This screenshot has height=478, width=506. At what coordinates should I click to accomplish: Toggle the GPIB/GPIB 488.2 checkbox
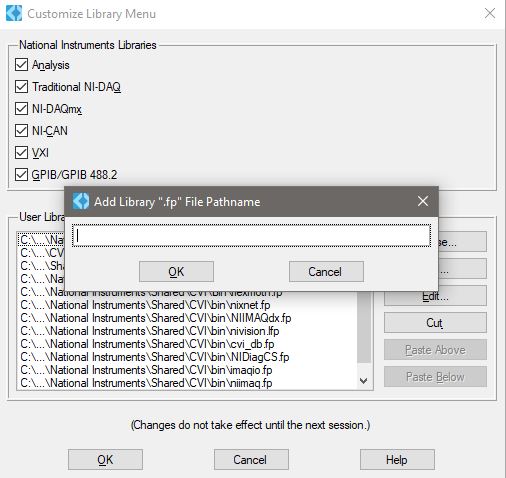[x=21, y=175]
